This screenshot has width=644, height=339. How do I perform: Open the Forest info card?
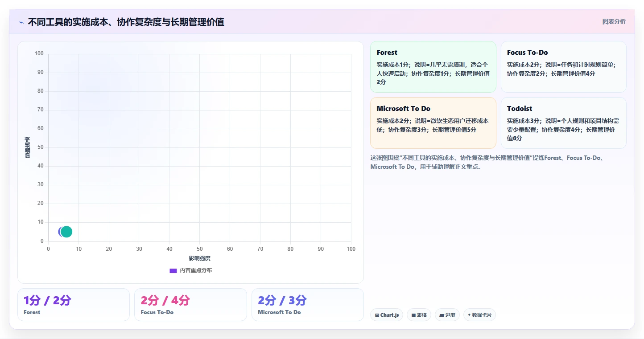coord(433,67)
